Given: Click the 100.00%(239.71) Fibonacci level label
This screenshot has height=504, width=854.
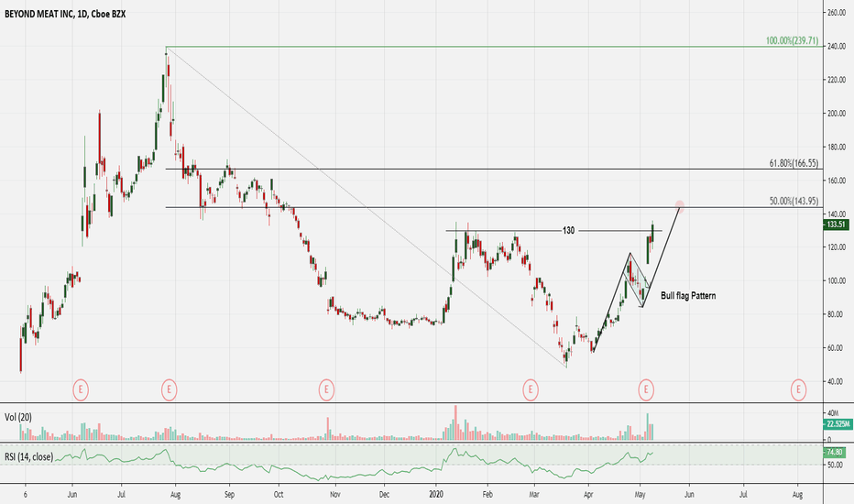Looking at the screenshot, I should (x=792, y=40).
